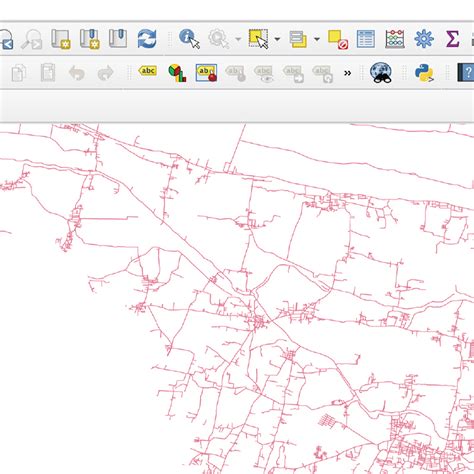The height and width of the screenshot is (474, 474).
Task: Click the Paste Features icon
Action: [48, 72]
